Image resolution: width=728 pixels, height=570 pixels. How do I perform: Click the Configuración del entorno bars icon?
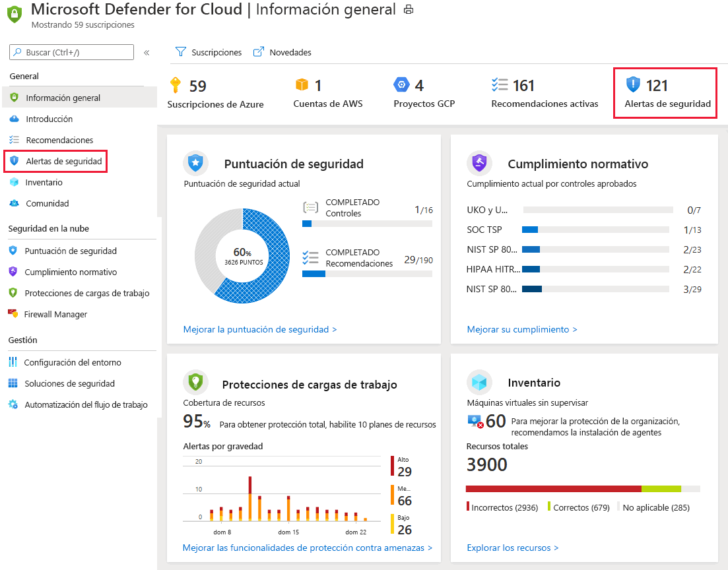(x=13, y=362)
